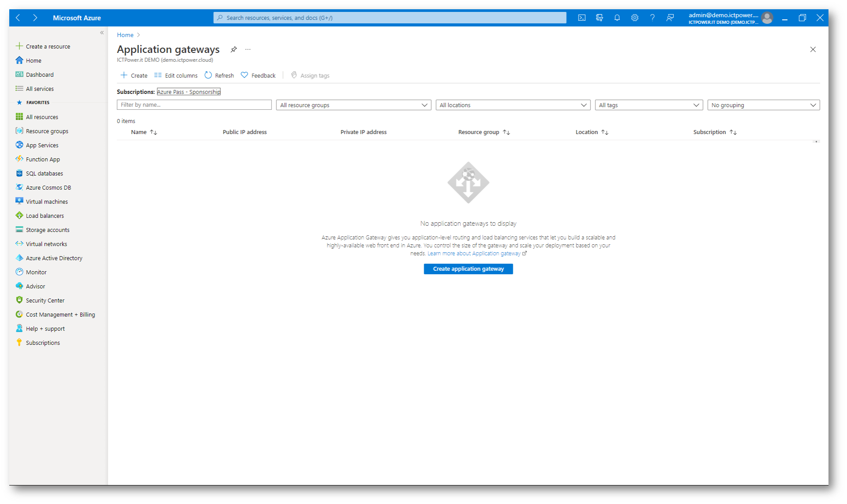The height and width of the screenshot is (504, 847).
Task: Go back using the back arrow
Action: pyautogui.click(x=18, y=18)
